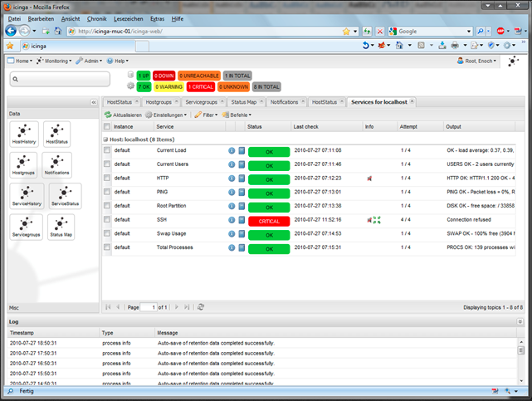The width and height of the screenshot is (532, 401).
Task: Check the Root Partition row checkbox
Action: pyautogui.click(x=107, y=206)
